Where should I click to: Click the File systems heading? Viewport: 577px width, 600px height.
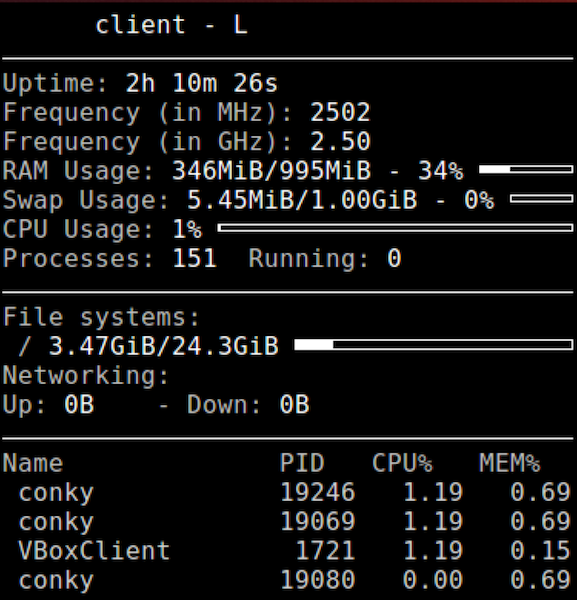coord(101,317)
